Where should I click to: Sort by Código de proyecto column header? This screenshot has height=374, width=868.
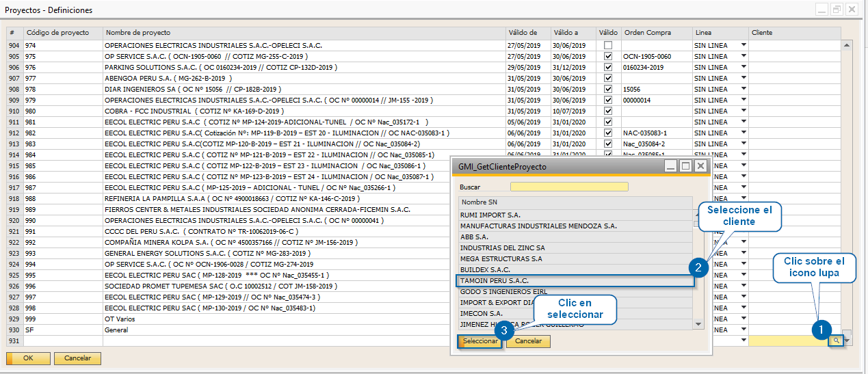point(64,32)
